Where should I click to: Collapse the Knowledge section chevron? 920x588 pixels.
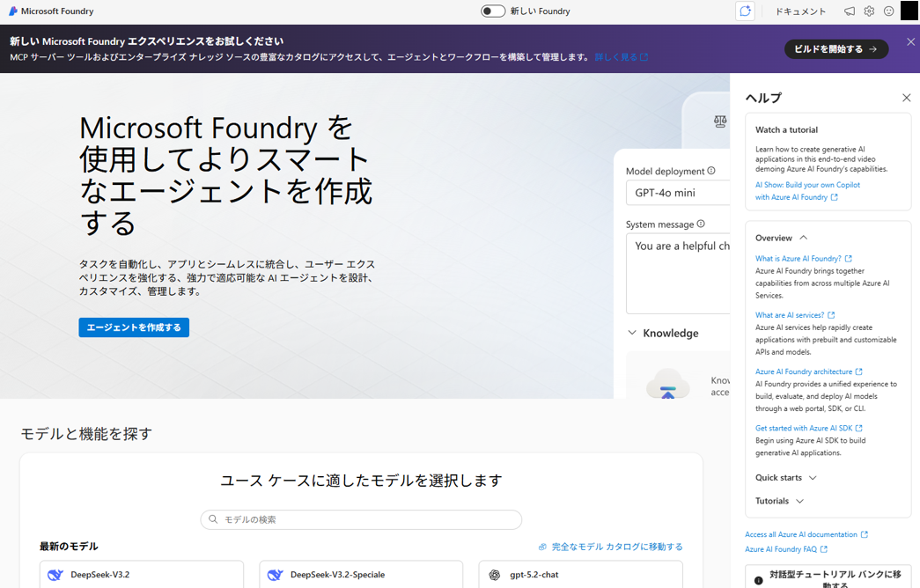point(632,333)
